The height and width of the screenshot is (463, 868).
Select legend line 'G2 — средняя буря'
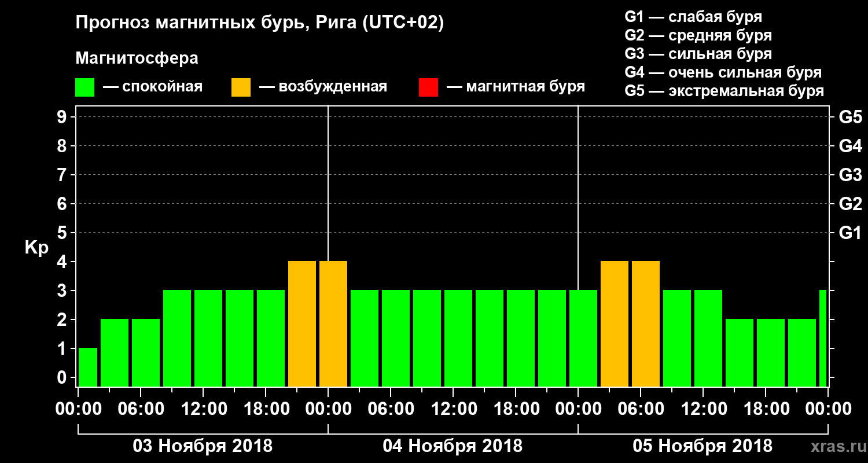(698, 35)
